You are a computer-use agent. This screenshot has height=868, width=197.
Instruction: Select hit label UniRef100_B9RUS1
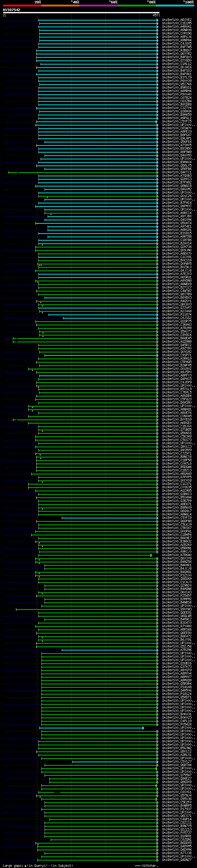[177, 88]
